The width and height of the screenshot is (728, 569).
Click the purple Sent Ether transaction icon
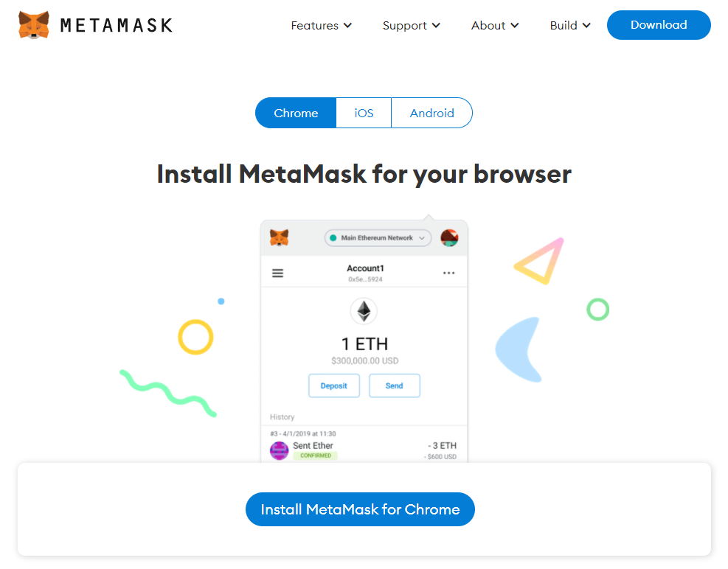[279, 450]
